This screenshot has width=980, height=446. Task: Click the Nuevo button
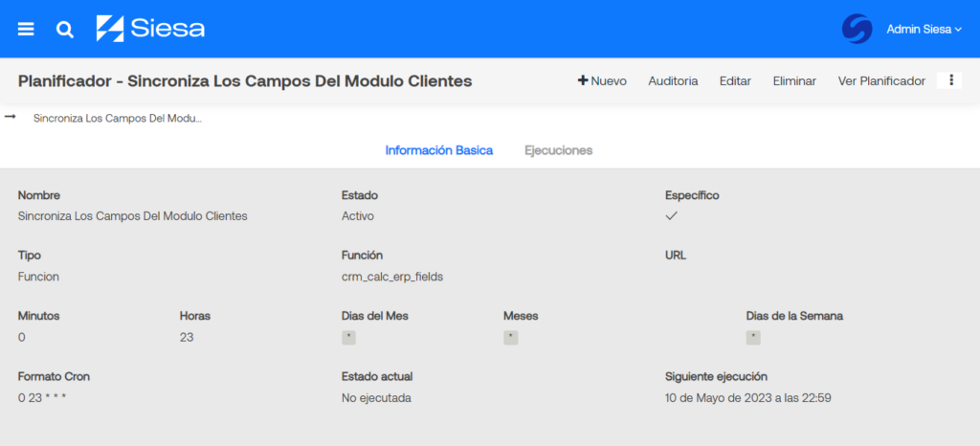[x=602, y=81]
